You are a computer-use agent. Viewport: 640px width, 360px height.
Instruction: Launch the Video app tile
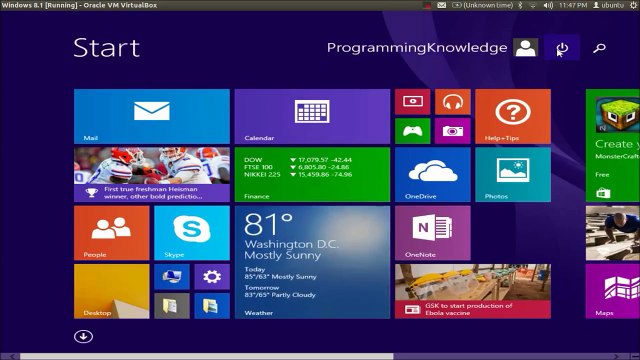tap(413, 102)
